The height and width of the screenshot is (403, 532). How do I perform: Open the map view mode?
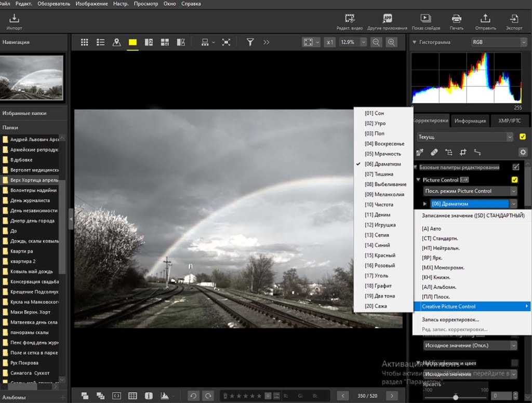point(116,42)
